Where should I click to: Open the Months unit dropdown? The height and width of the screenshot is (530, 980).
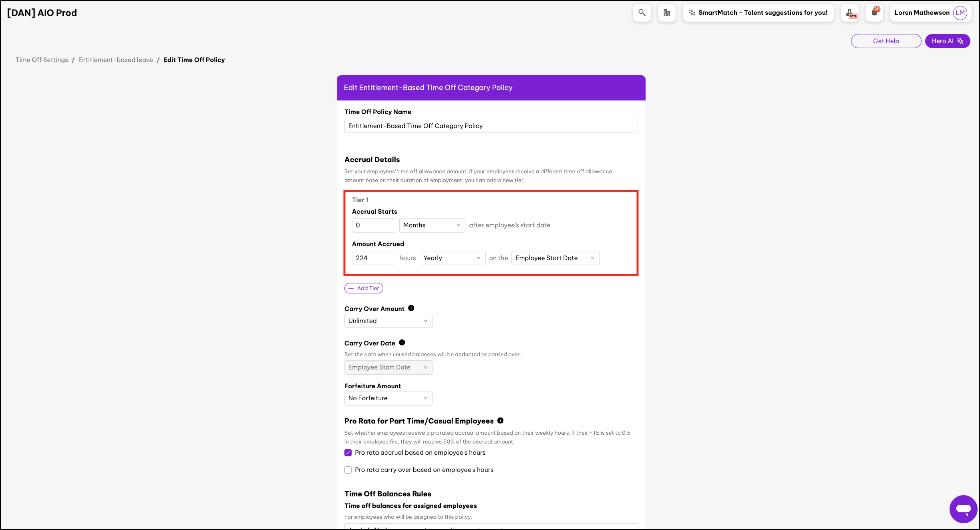coord(432,225)
